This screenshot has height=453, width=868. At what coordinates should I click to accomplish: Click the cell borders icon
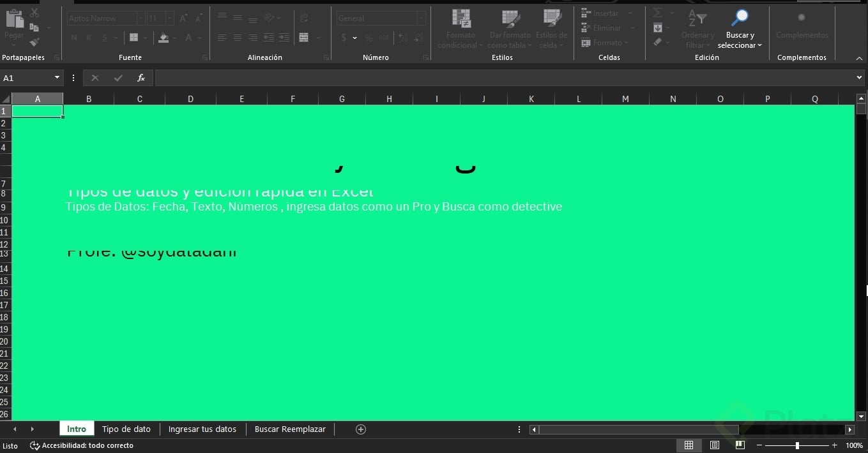(134, 38)
